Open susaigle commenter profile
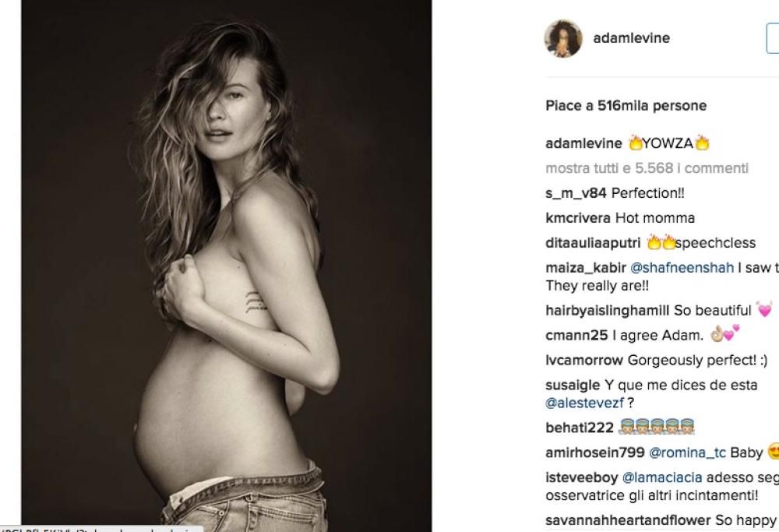This screenshot has height=532, width=779. (x=573, y=385)
